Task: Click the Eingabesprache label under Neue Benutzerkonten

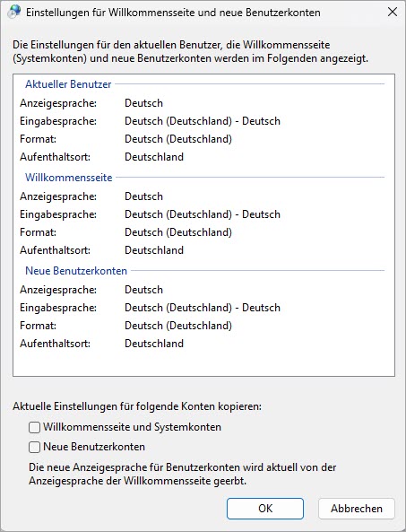Action: pyautogui.click(x=58, y=308)
